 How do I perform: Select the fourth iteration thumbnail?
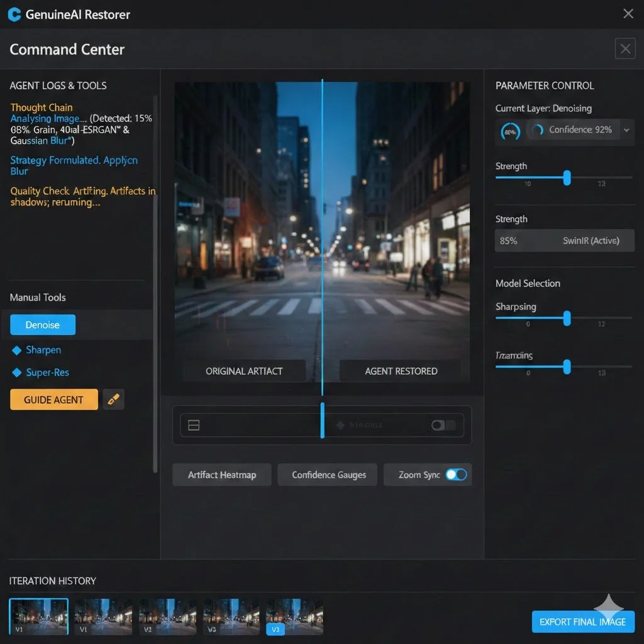(x=231, y=616)
